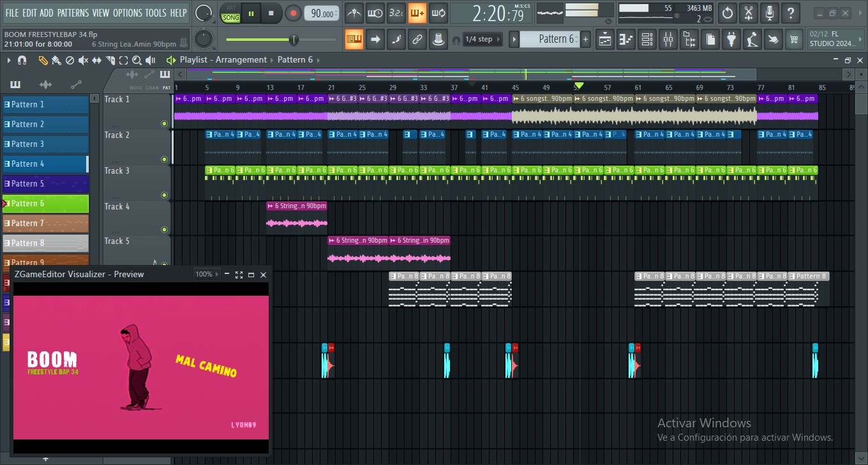The width and height of the screenshot is (868, 465).
Task: Open the Plugin picker plug icon
Action: click(731, 40)
